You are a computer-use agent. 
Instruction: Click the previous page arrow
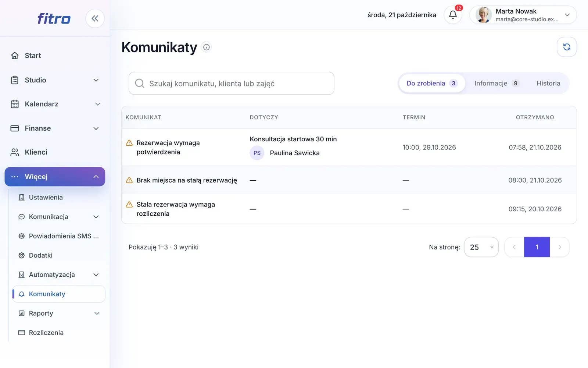[514, 247]
